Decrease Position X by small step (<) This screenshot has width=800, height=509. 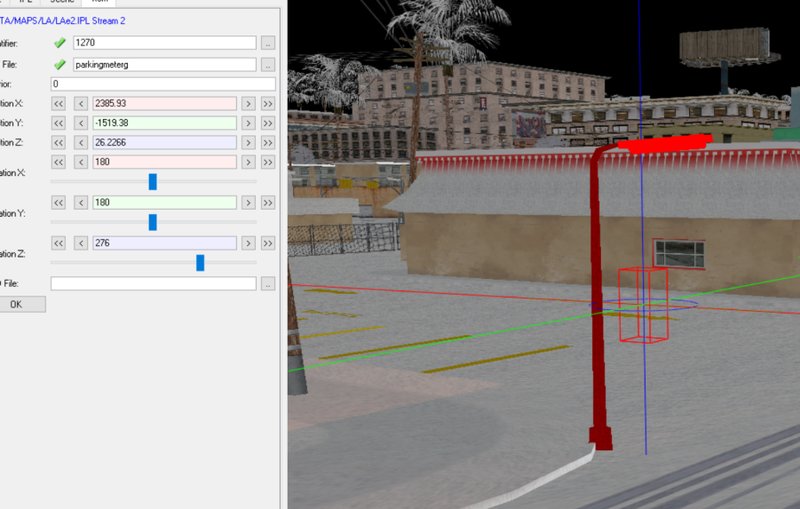pyautogui.click(x=81, y=104)
